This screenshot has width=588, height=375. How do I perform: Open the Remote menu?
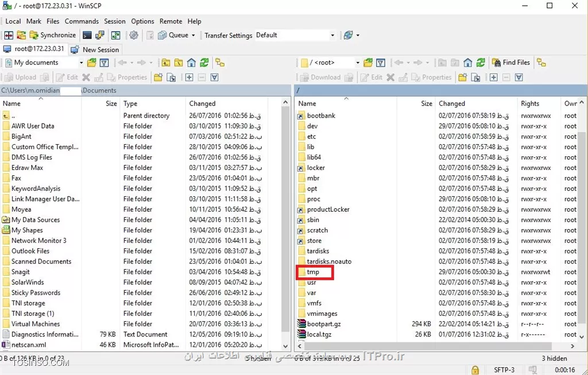[171, 21]
